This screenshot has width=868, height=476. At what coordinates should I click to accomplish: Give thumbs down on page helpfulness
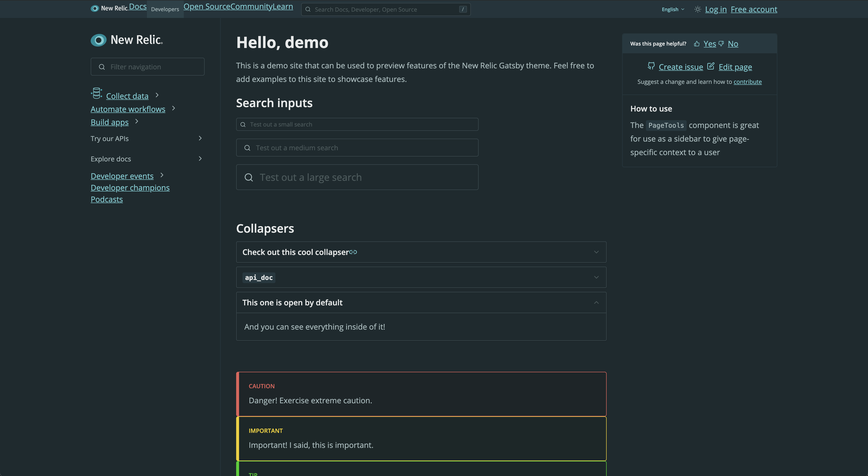coord(721,43)
